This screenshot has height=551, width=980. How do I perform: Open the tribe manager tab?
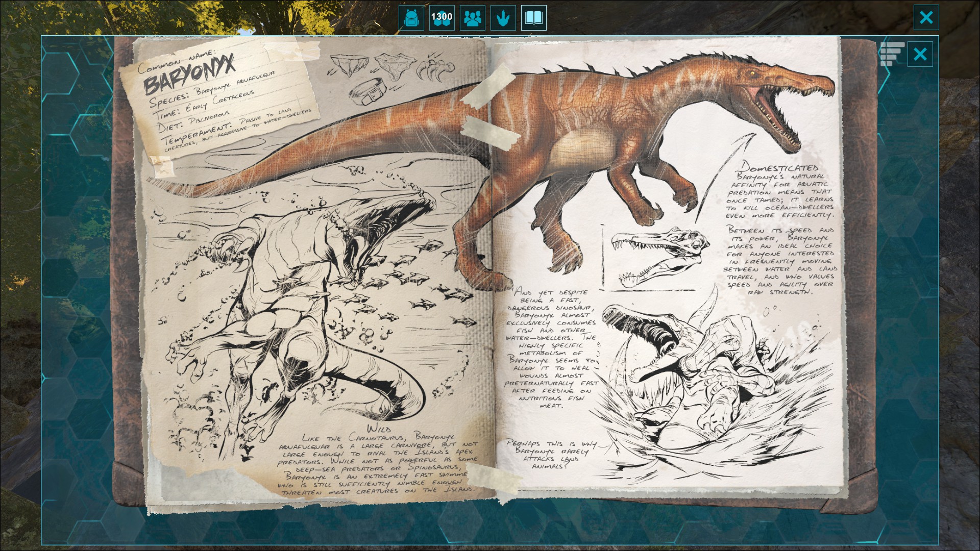[472, 18]
